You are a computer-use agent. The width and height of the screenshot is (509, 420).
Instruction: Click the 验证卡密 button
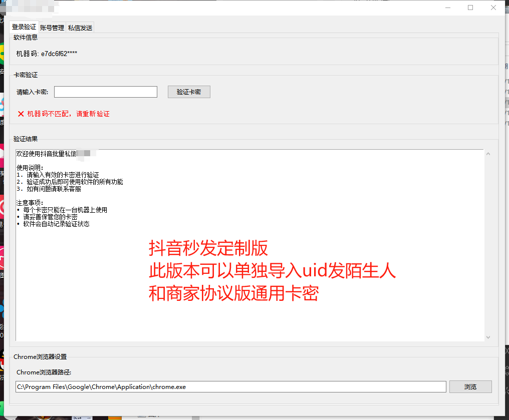point(189,92)
